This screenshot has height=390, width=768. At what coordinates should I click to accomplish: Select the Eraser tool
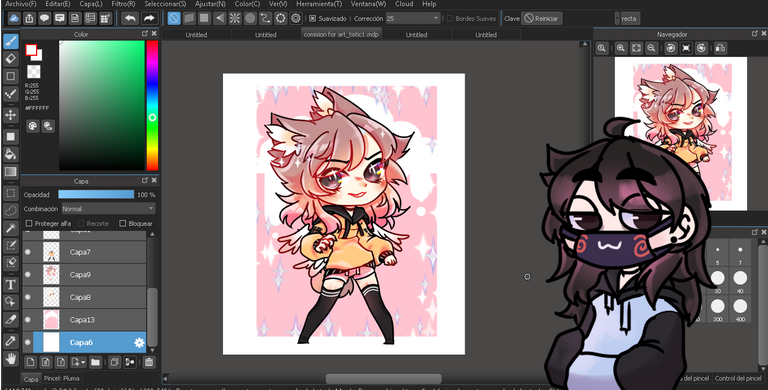[11, 59]
